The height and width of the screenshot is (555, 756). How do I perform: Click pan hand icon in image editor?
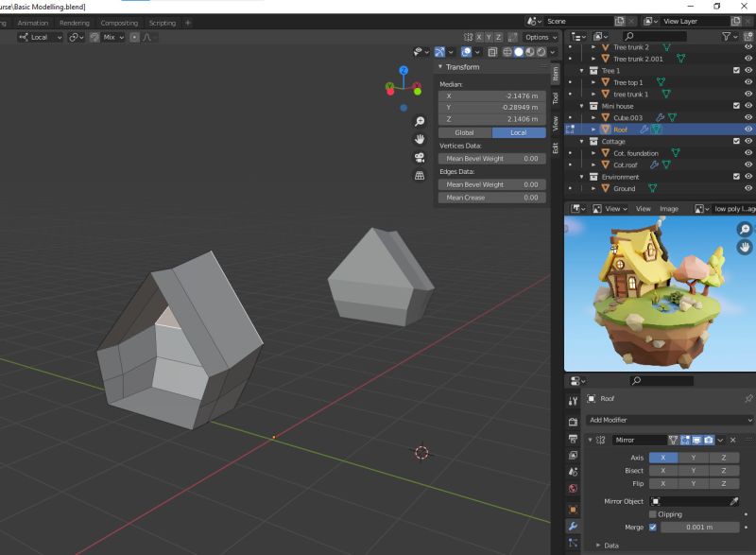745,248
